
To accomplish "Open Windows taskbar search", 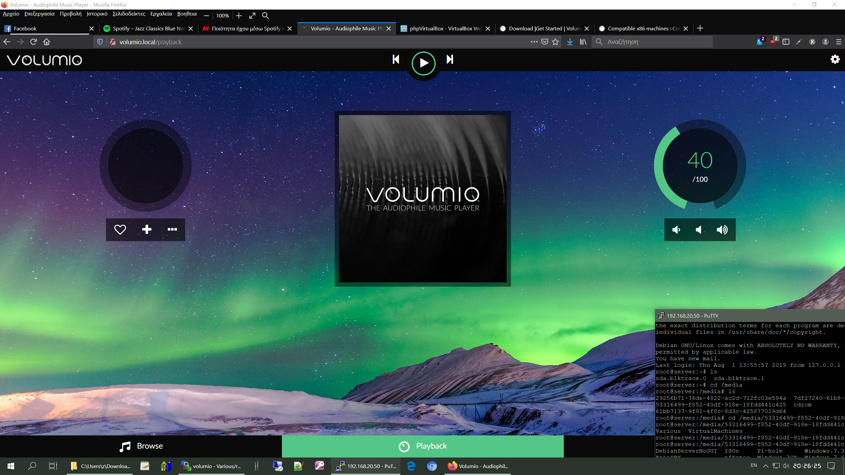I will (x=32, y=466).
